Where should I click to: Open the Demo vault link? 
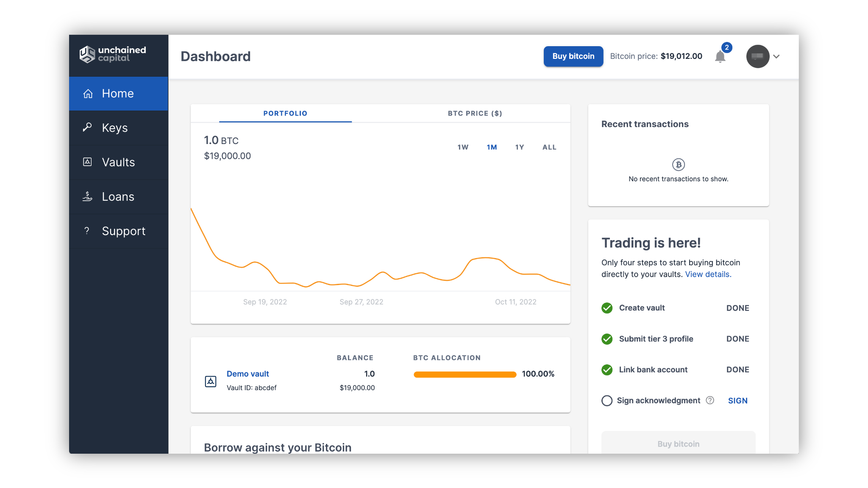coord(248,374)
